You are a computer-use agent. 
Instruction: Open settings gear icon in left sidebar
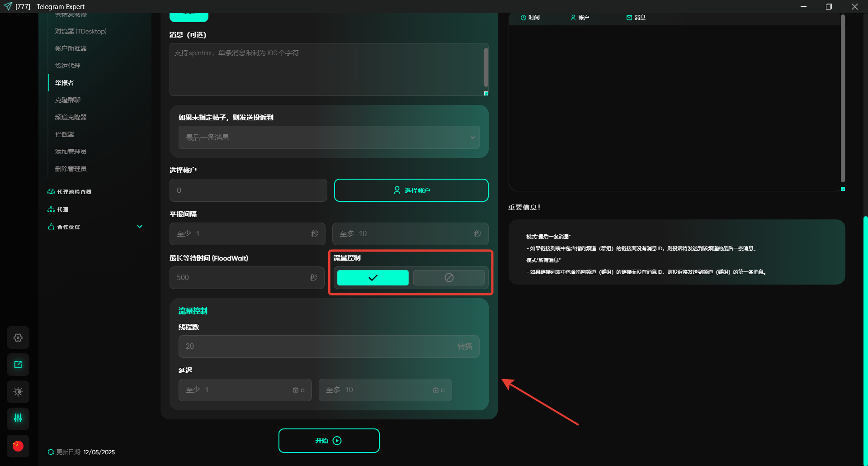click(x=18, y=338)
